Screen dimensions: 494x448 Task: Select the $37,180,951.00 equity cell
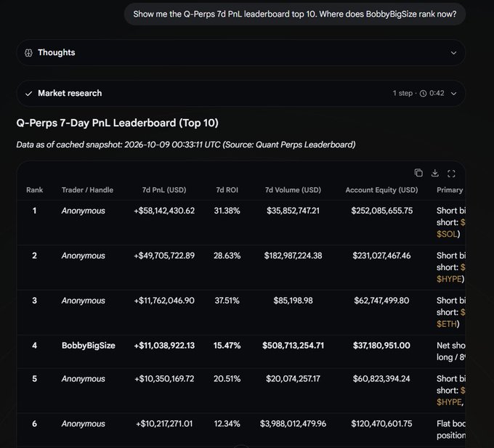click(382, 346)
